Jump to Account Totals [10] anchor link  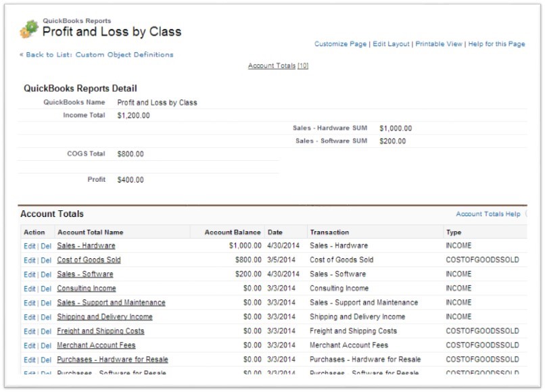(278, 66)
